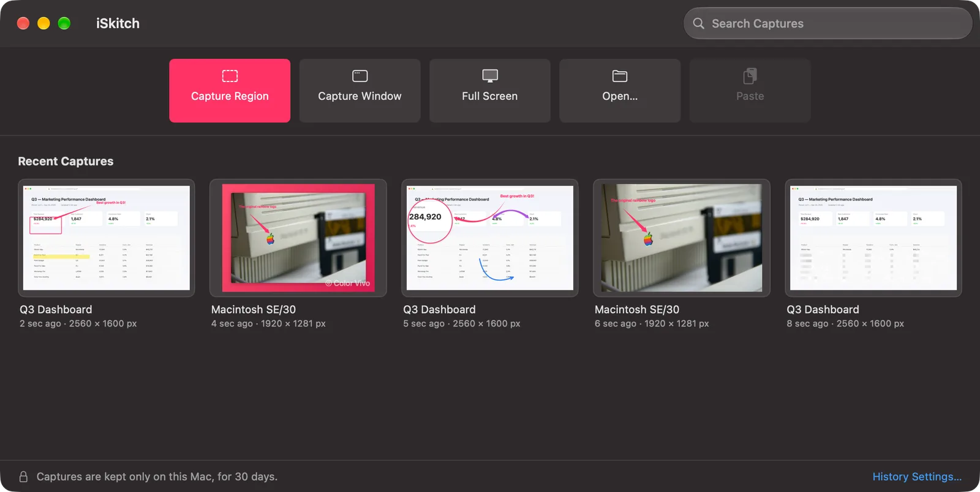Start a Full Screen capture
The width and height of the screenshot is (980, 492).
pyautogui.click(x=490, y=91)
